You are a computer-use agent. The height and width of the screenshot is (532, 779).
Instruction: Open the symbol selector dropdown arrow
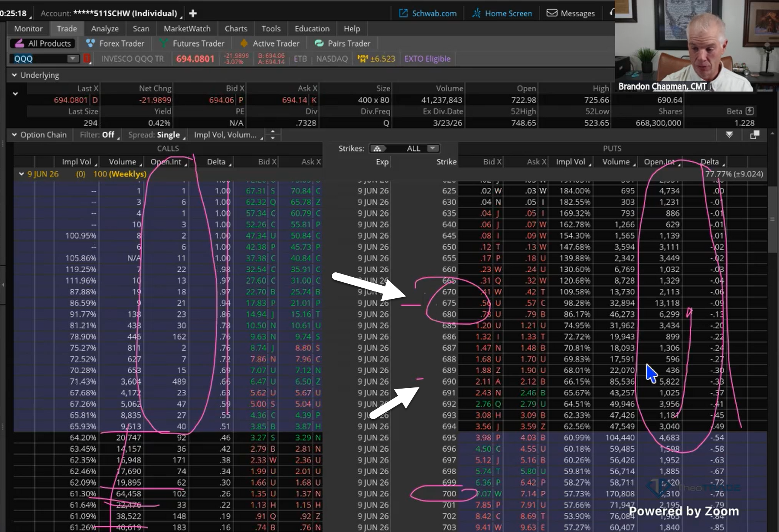coord(73,59)
